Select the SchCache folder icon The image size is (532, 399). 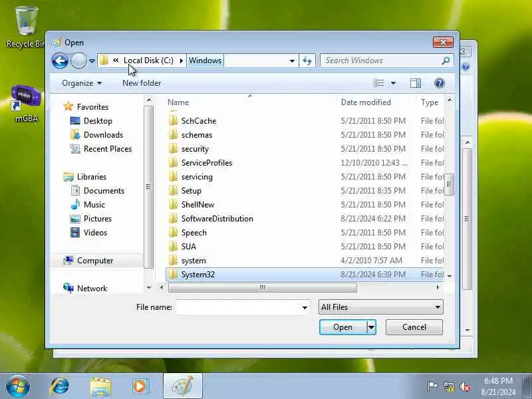point(173,121)
